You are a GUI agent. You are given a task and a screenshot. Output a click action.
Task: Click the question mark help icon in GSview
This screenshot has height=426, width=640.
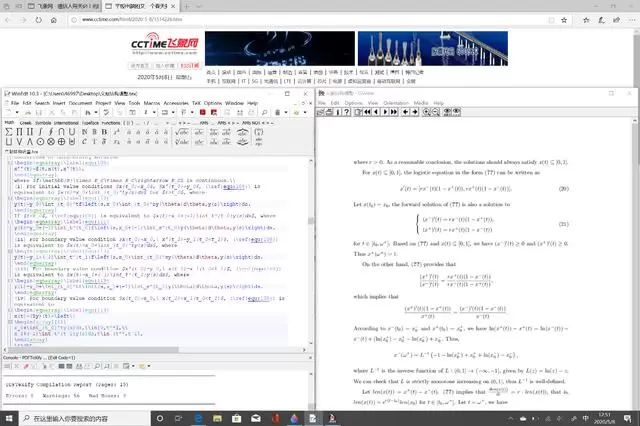[347, 112]
